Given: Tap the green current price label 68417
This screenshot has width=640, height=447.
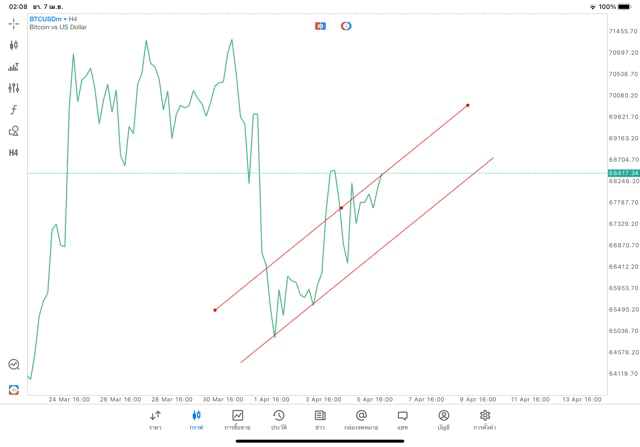Looking at the screenshot, I should (x=623, y=173).
